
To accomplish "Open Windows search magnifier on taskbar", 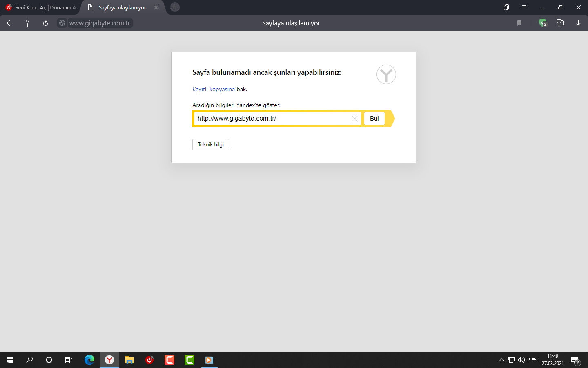I will [x=29, y=360].
